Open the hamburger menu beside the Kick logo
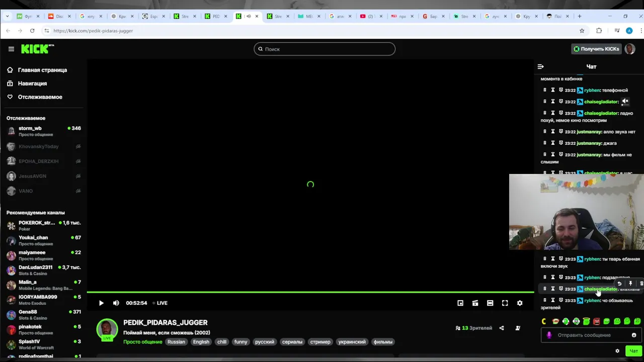The image size is (644, 362). click(11, 49)
